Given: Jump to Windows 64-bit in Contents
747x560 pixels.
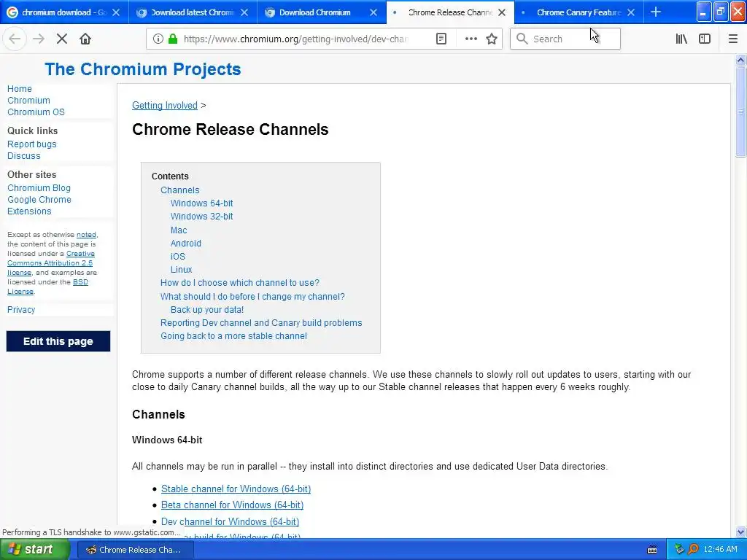Looking at the screenshot, I should coord(201,203).
